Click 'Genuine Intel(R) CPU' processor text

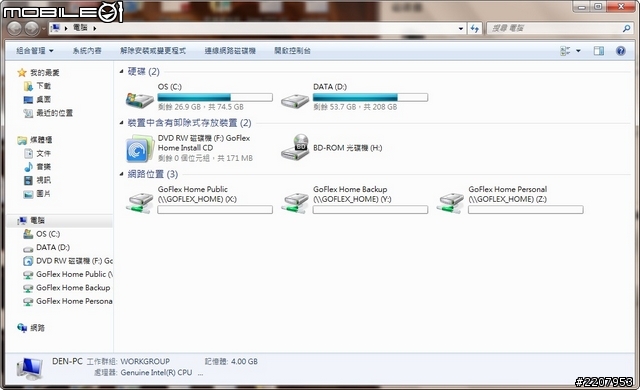click(x=156, y=372)
